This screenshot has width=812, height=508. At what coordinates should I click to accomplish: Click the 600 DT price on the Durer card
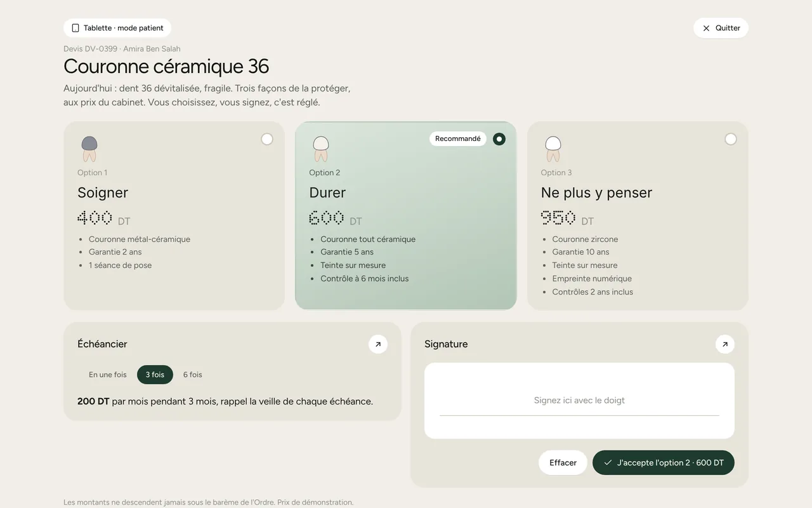tap(336, 218)
